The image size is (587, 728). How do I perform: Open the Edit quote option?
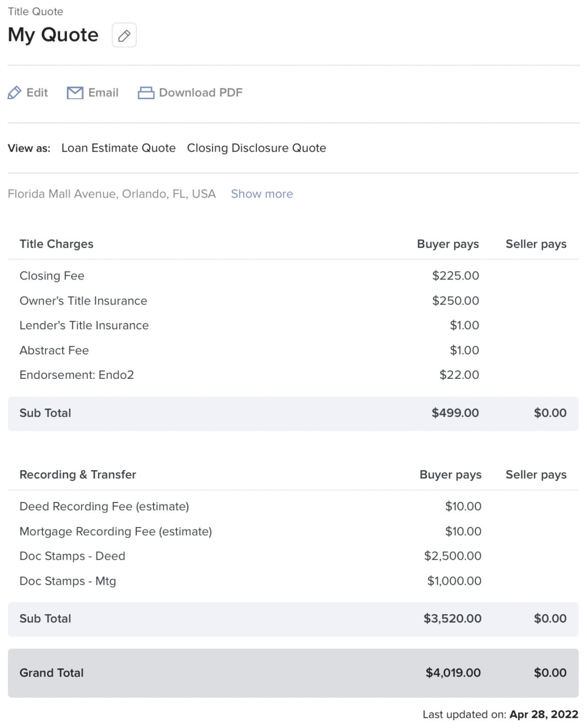tap(37, 93)
